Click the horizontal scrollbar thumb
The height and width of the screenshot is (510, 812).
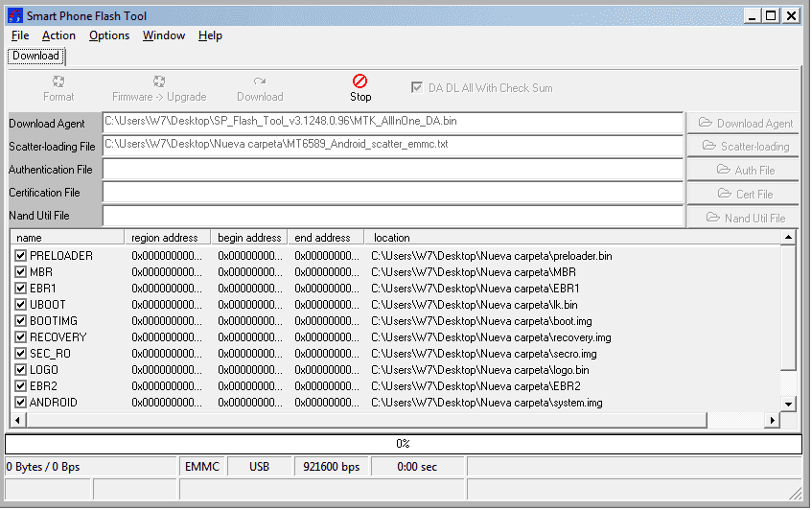[366, 421]
